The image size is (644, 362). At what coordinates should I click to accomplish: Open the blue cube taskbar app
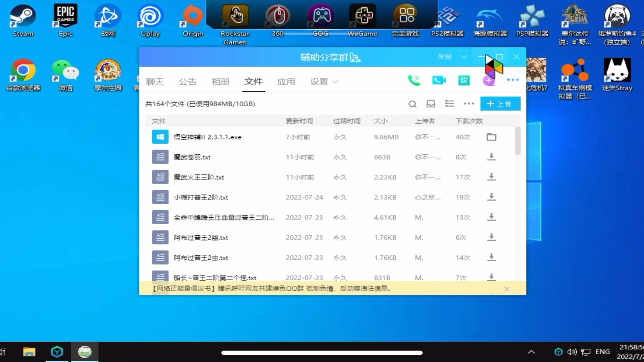click(x=57, y=352)
